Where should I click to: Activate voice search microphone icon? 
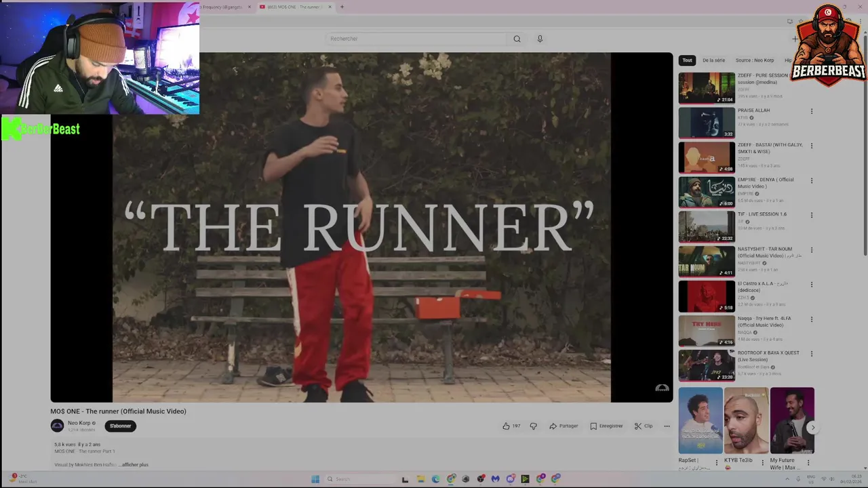click(540, 39)
